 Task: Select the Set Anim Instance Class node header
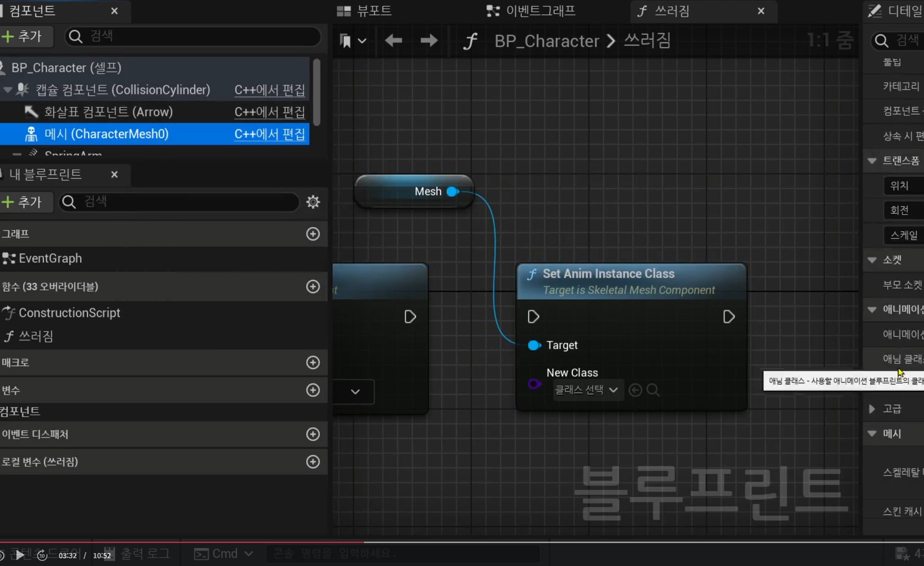click(x=631, y=281)
